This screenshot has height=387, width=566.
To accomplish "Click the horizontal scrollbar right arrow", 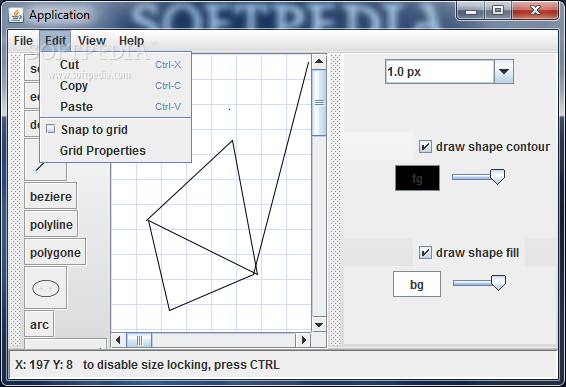I will click(304, 340).
